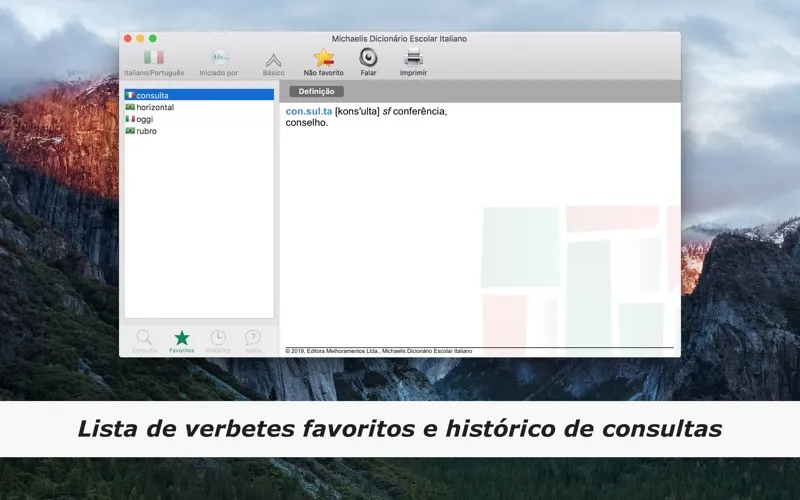Click the Básico level icon
Screen dimensions: 800x500
(x=273, y=59)
